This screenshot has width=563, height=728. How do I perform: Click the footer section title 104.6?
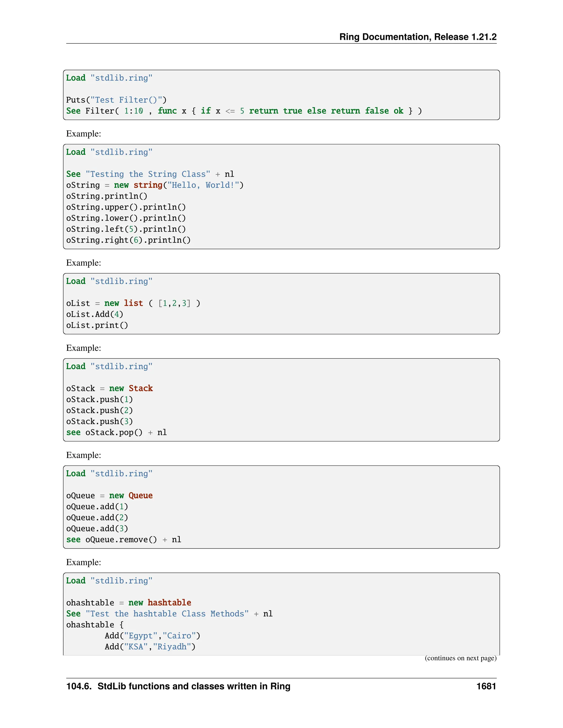click(x=178, y=686)
